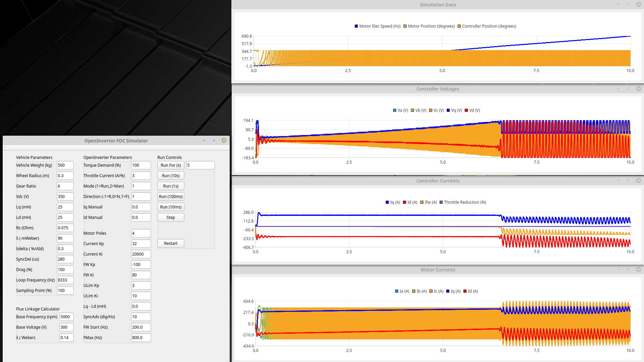Click the Base Frequency (rpm) field
Image resolution: width=644 pixels, height=362 pixels.
click(66, 317)
